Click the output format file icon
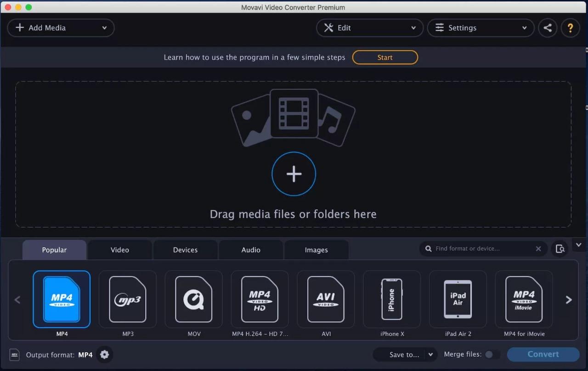588x371 pixels. 15,355
